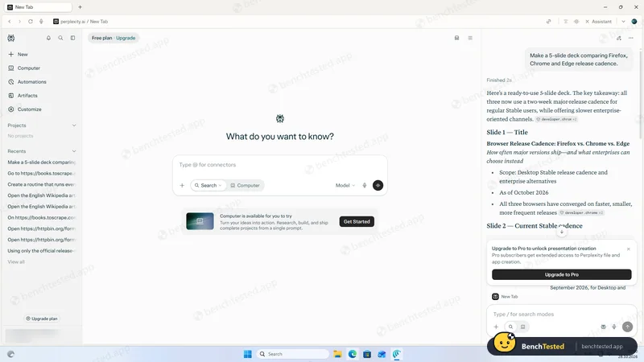Click the plus attach icon in main search box
This screenshot has width=644, height=362.
coord(183,186)
